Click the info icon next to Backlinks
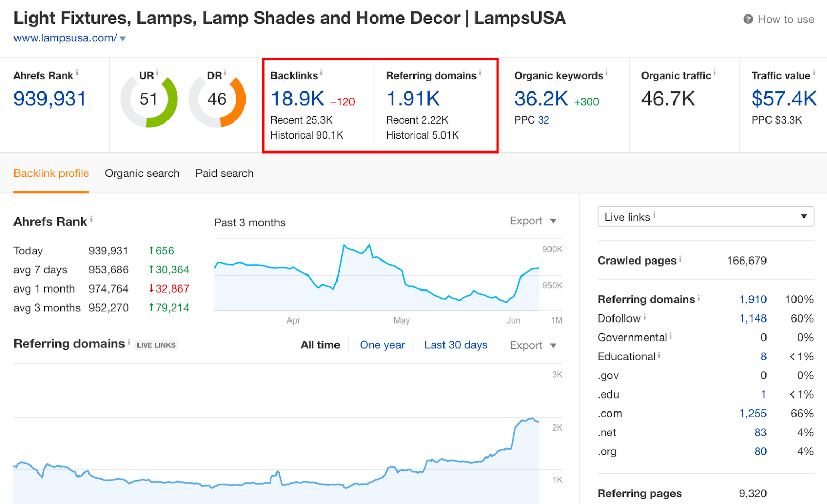Viewport: 827px width, 504px height. coord(321,73)
